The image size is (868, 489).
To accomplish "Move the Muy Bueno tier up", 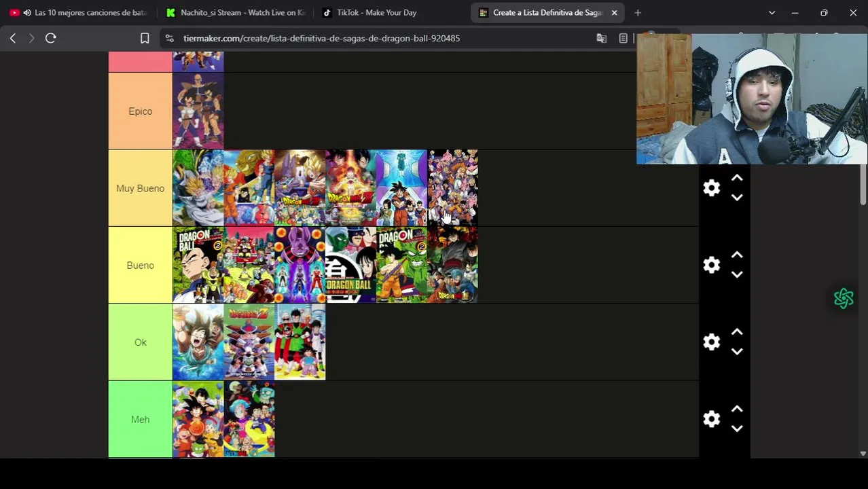I will click(737, 179).
